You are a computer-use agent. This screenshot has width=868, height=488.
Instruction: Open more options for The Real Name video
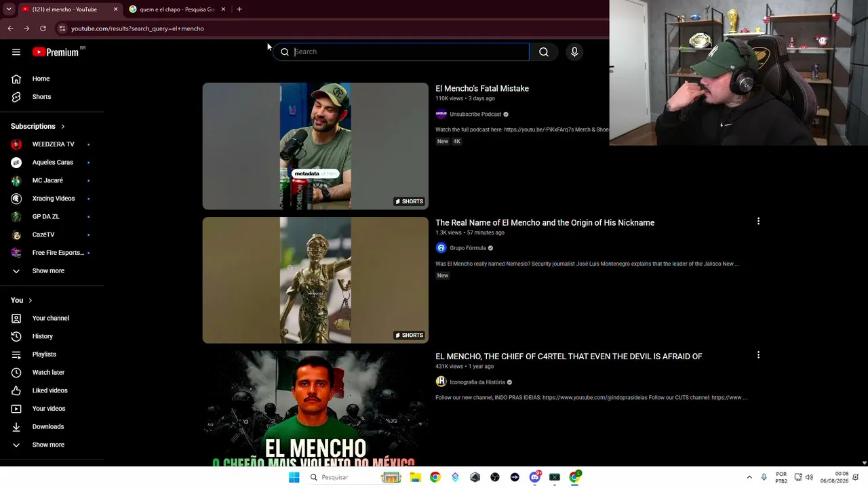tap(758, 222)
